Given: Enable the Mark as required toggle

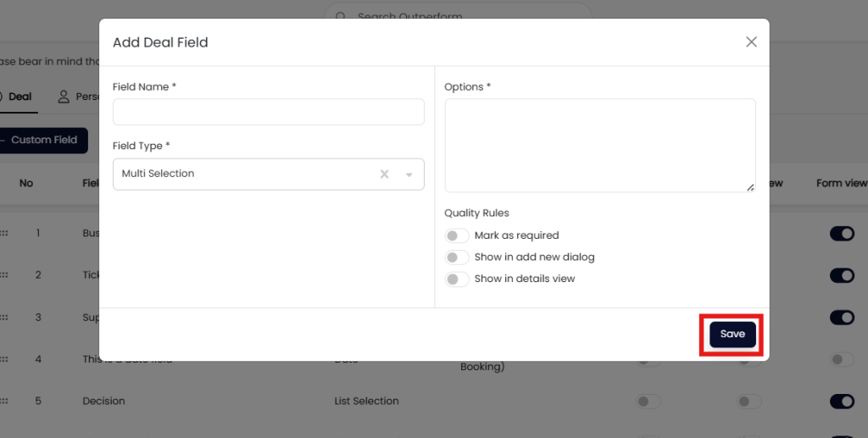Looking at the screenshot, I should 457,236.
